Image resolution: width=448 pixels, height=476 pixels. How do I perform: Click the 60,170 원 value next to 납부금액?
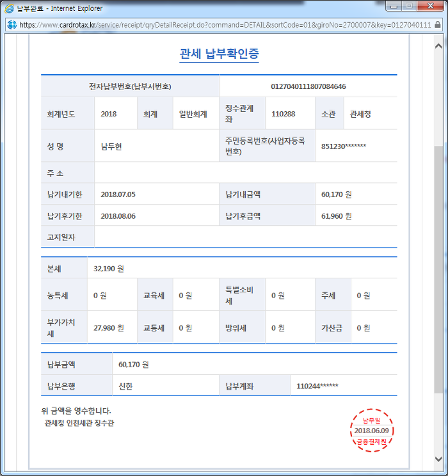tap(134, 365)
